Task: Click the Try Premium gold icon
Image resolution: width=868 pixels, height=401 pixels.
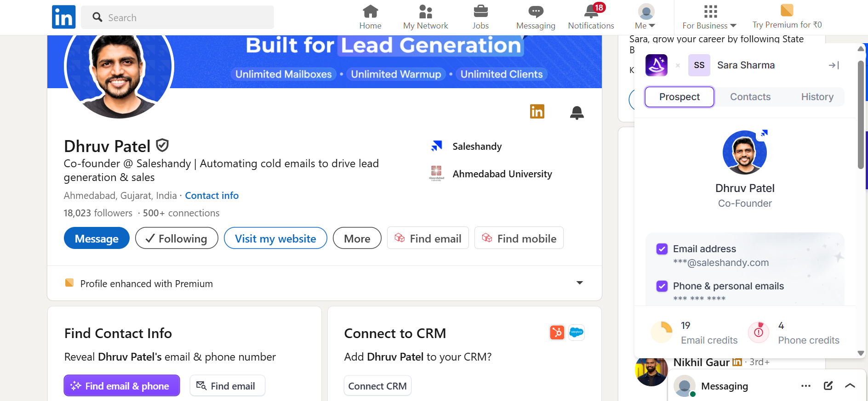Action: [787, 10]
